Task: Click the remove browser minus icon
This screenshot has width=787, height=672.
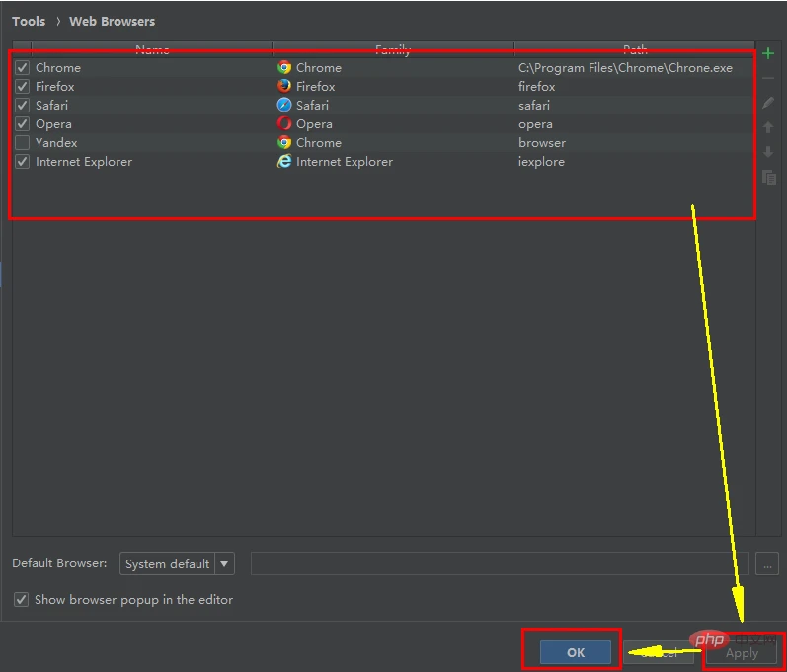Action: tap(768, 78)
